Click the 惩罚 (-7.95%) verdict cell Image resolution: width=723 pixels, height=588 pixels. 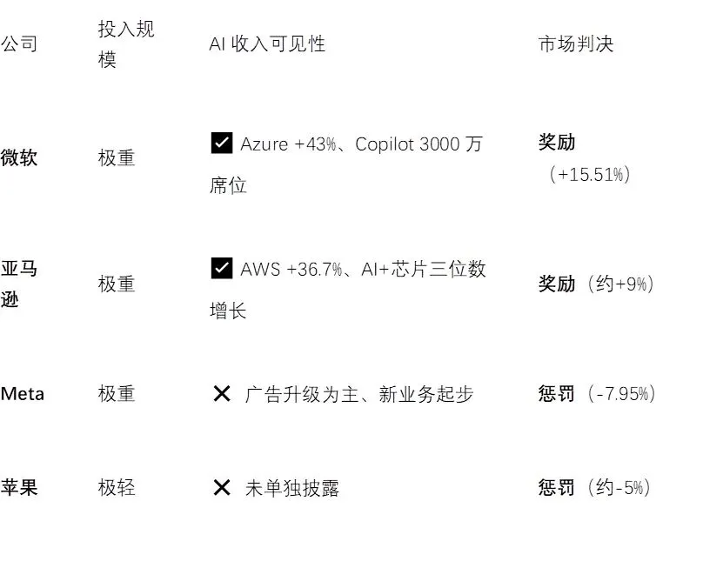click(x=597, y=394)
